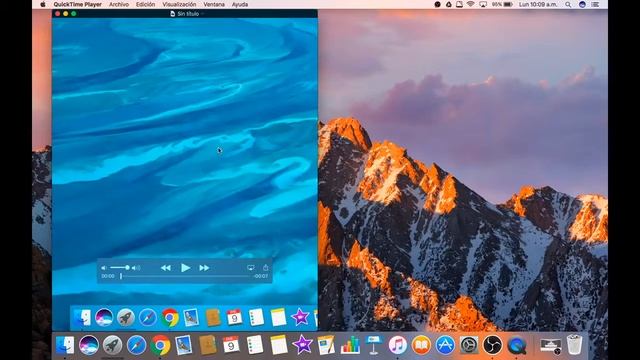The height and width of the screenshot is (360, 640).
Task: Open the Trash in the Dock
Action: 574,345
